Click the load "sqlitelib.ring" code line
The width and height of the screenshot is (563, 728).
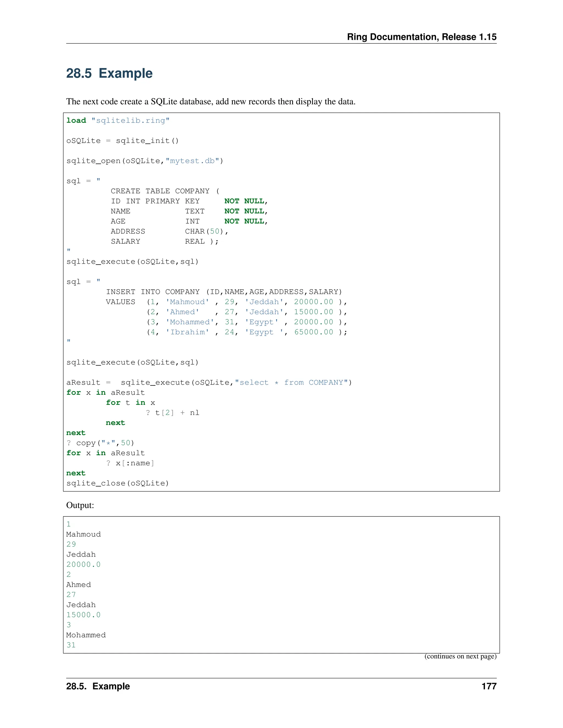coord(118,120)
